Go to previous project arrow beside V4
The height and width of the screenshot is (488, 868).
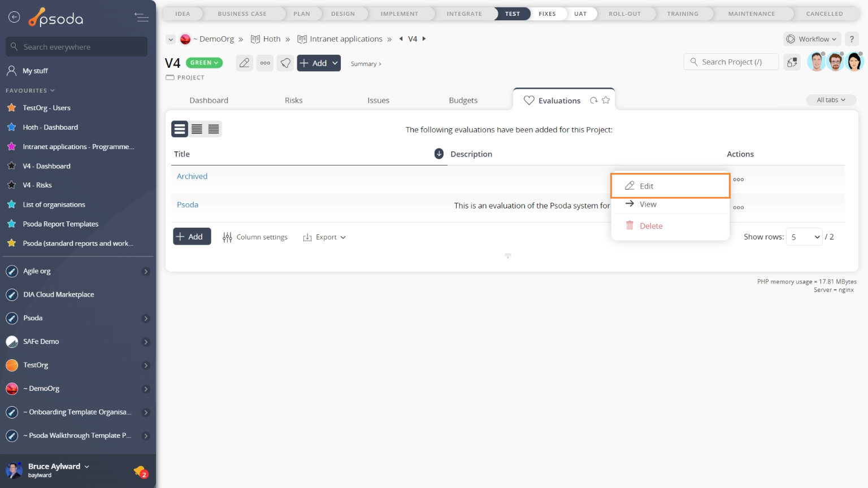pos(401,39)
